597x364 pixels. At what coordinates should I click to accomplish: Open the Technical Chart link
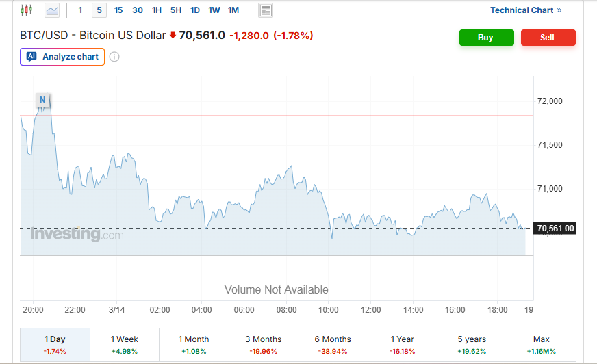pyautogui.click(x=525, y=10)
